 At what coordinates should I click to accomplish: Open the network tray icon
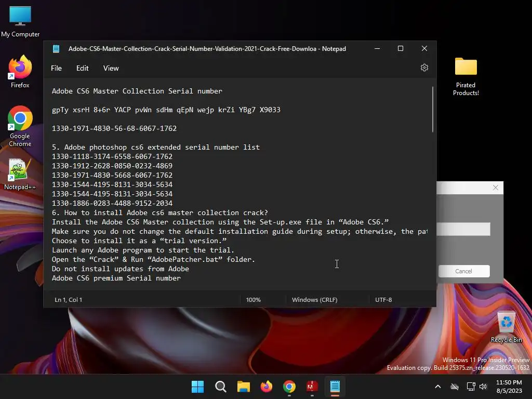pos(471,387)
